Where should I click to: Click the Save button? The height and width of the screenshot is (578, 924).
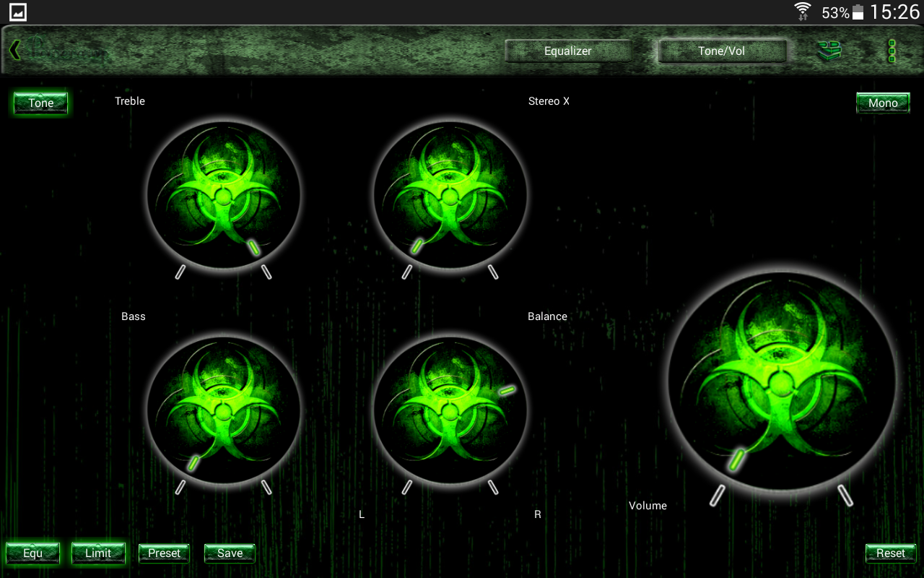pyautogui.click(x=230, y=553)
